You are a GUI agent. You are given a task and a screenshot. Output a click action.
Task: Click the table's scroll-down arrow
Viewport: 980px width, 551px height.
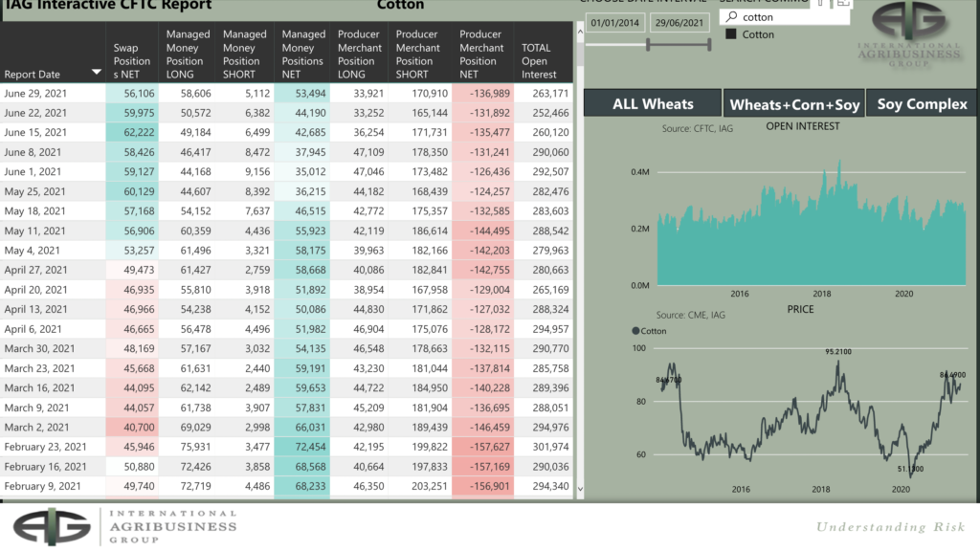point(580,489)
